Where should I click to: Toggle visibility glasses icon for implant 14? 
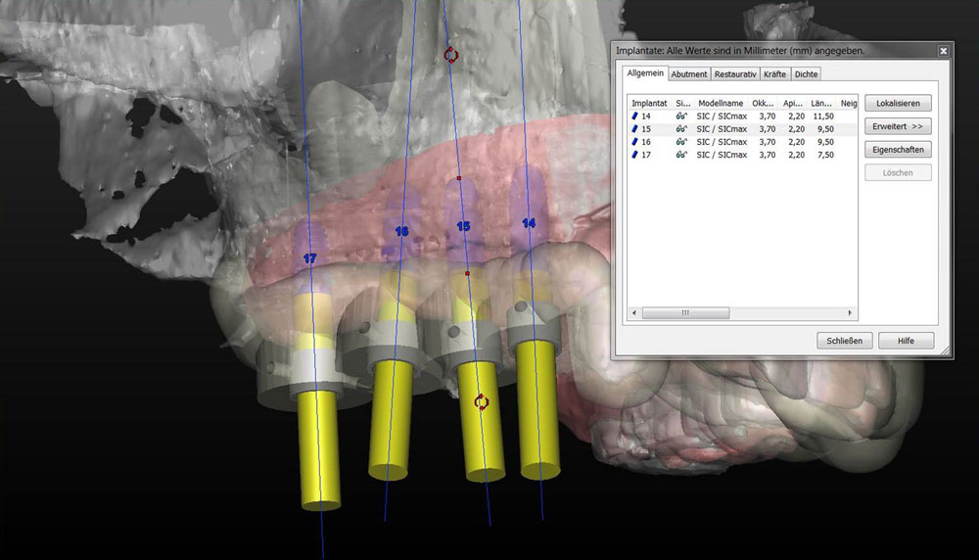point(681,117)
